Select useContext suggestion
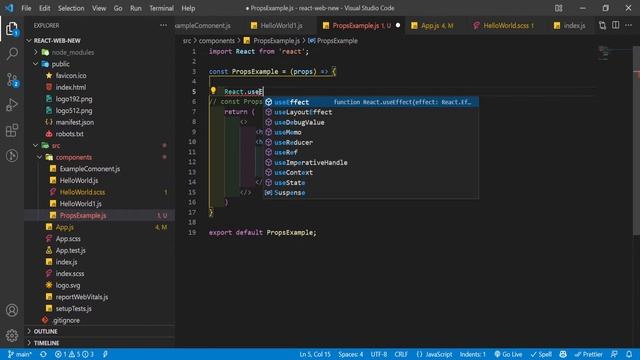 (x=371, y=172)
